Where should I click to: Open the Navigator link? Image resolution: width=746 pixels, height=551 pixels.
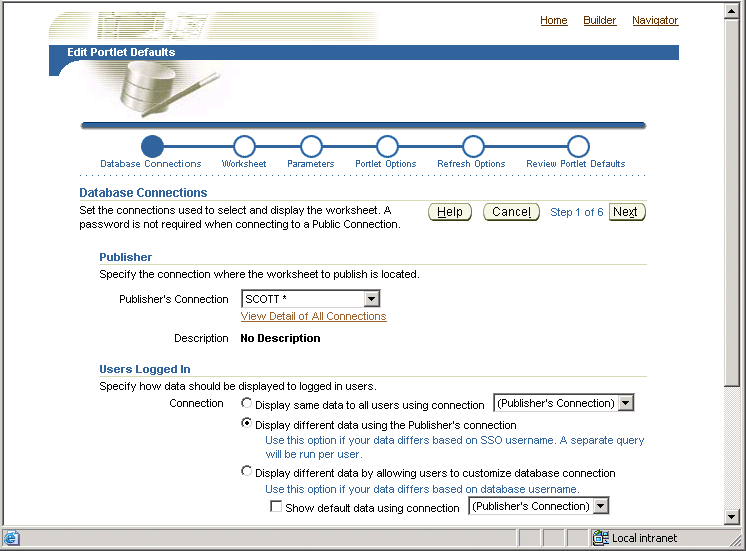pyautogui.click(x=655, y=20)
